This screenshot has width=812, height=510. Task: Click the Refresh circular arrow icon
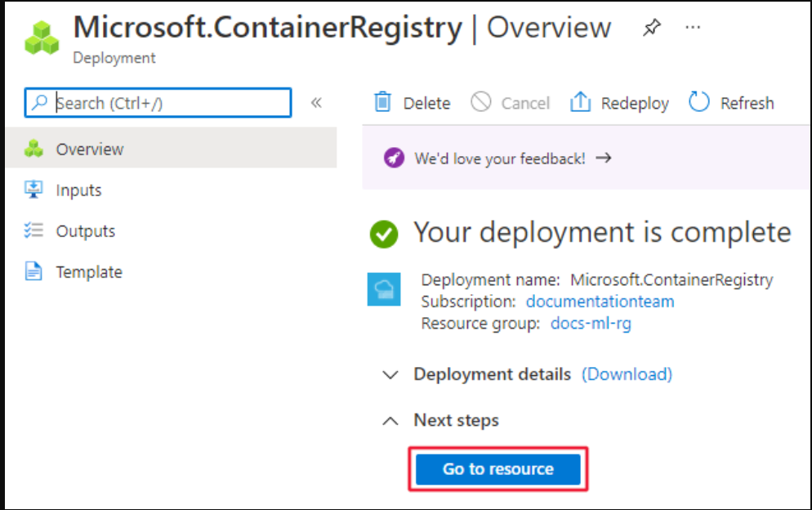tap(698, 102)
